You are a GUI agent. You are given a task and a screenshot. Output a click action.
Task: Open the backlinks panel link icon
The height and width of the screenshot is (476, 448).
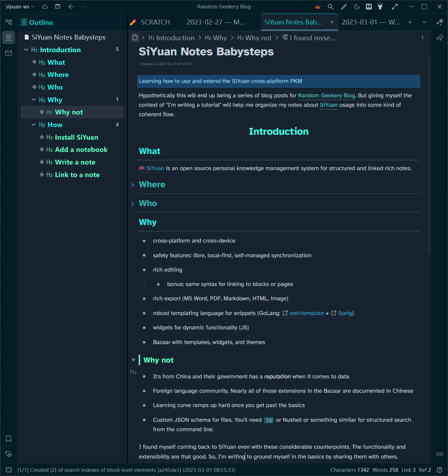point(440,454)
